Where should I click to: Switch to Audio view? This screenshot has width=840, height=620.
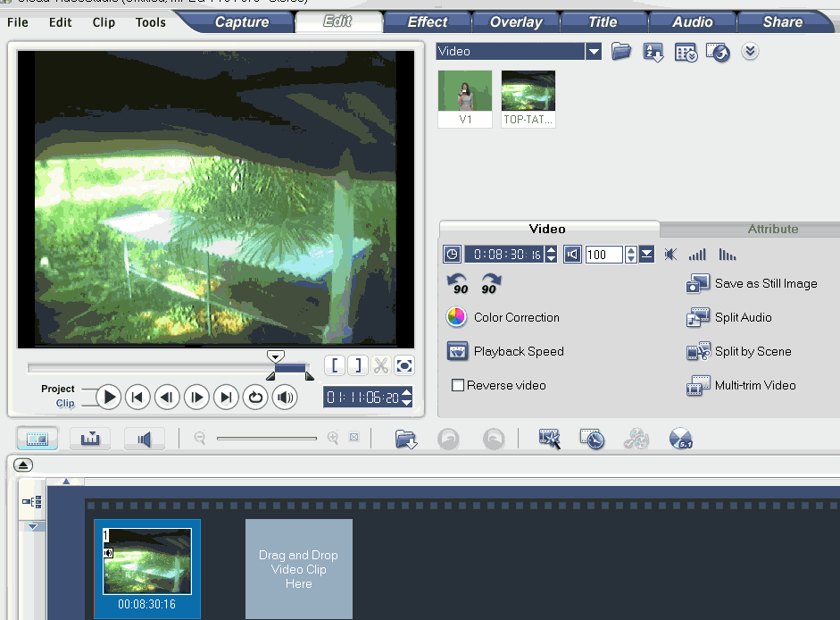tap(144, 440)
